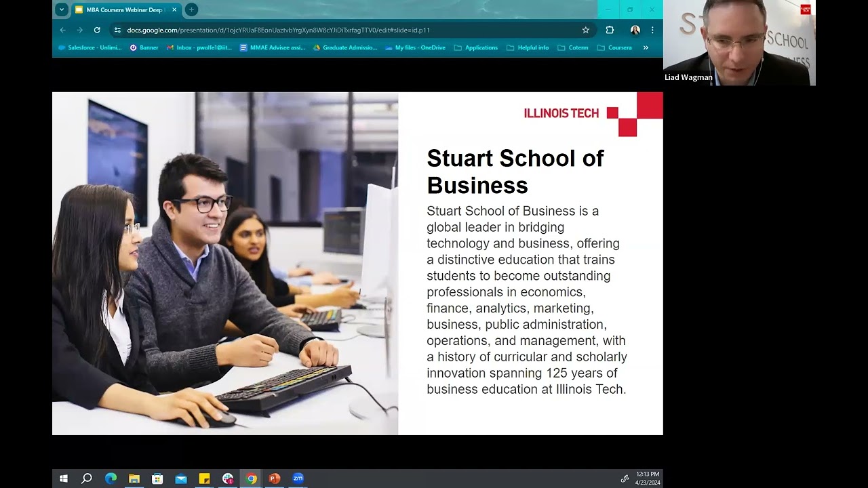Close the MBA Coursera Webinar tab

[174, 9]
